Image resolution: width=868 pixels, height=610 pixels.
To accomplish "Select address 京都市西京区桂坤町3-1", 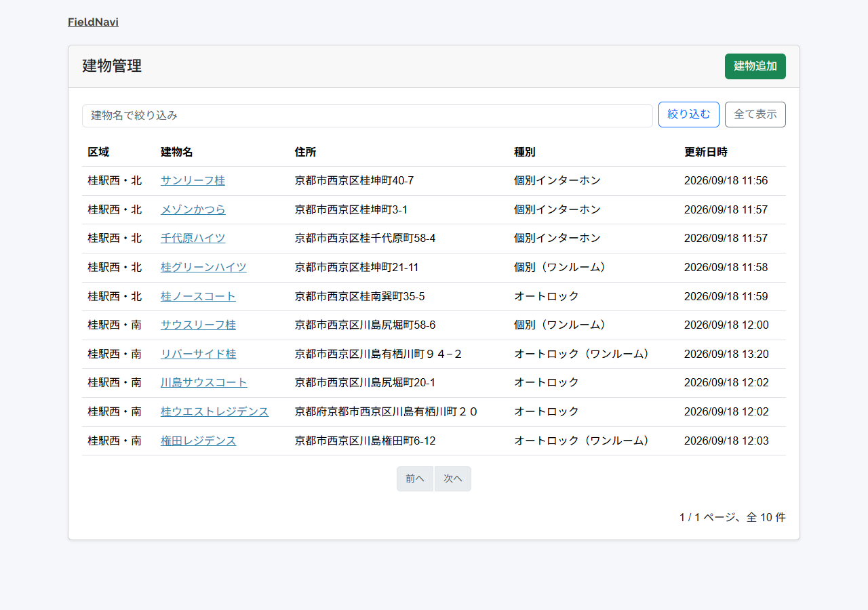I will [x=351, y=210].
